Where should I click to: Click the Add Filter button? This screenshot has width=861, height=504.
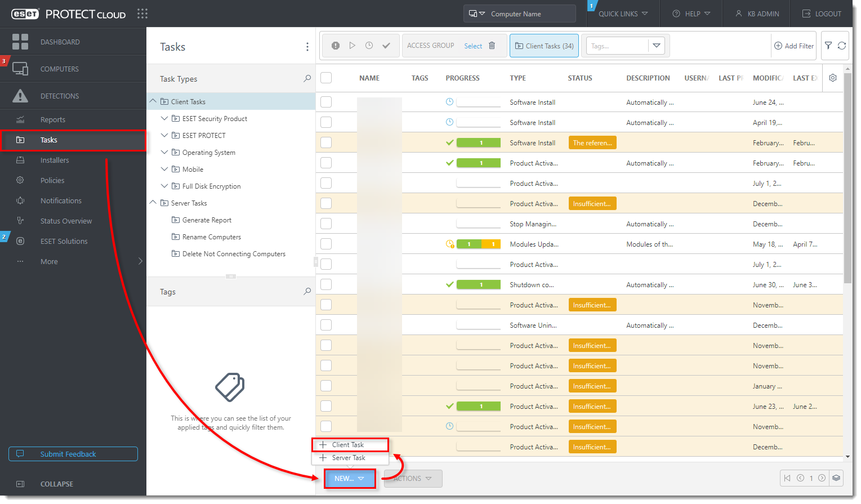794,46
